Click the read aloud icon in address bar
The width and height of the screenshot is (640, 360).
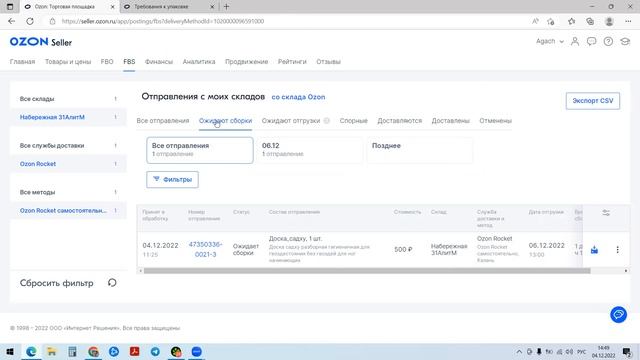point(535,21)
